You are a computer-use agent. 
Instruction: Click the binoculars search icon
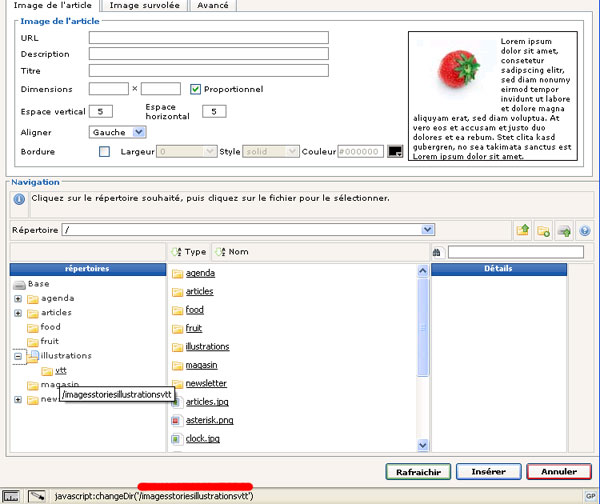pyautogui.click(x=437, y=252)
